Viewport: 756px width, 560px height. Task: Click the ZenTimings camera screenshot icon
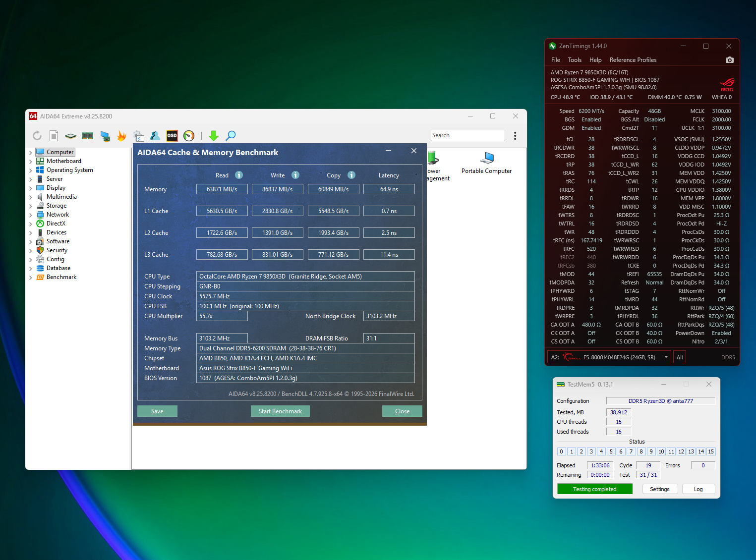coord(729,60)
